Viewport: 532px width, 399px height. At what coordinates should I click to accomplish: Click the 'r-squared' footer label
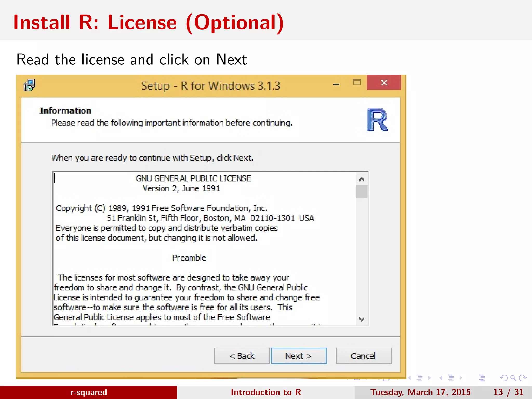tap(89, 392)
